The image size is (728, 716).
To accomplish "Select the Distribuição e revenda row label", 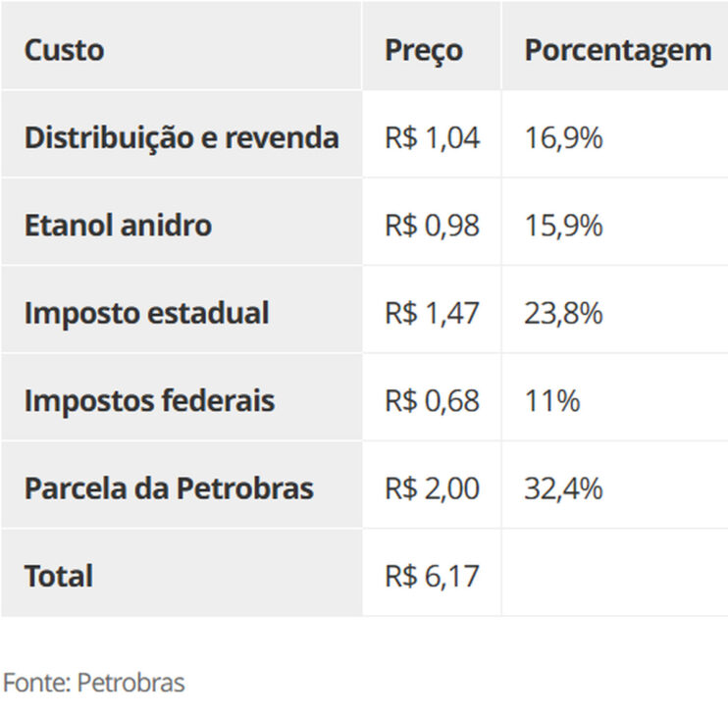I will (182, 137).
